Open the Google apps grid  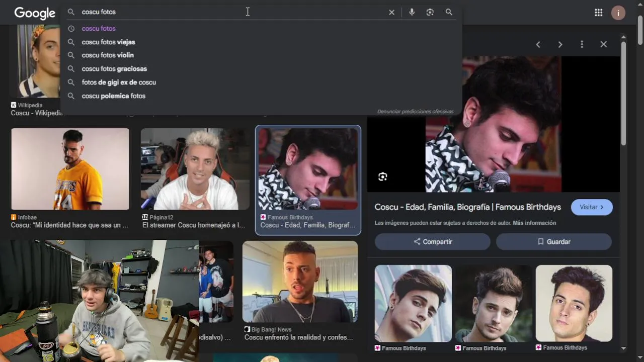click(598, 13)
